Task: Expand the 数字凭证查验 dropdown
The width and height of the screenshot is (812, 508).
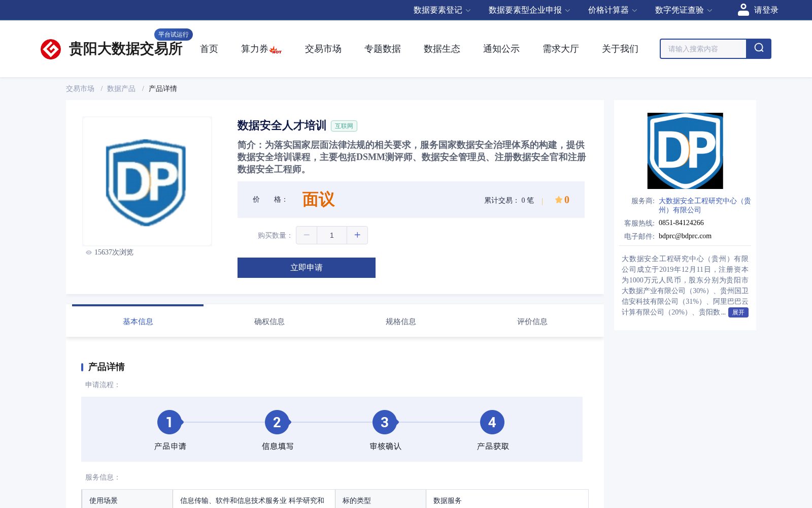Action: pos(684,10)
